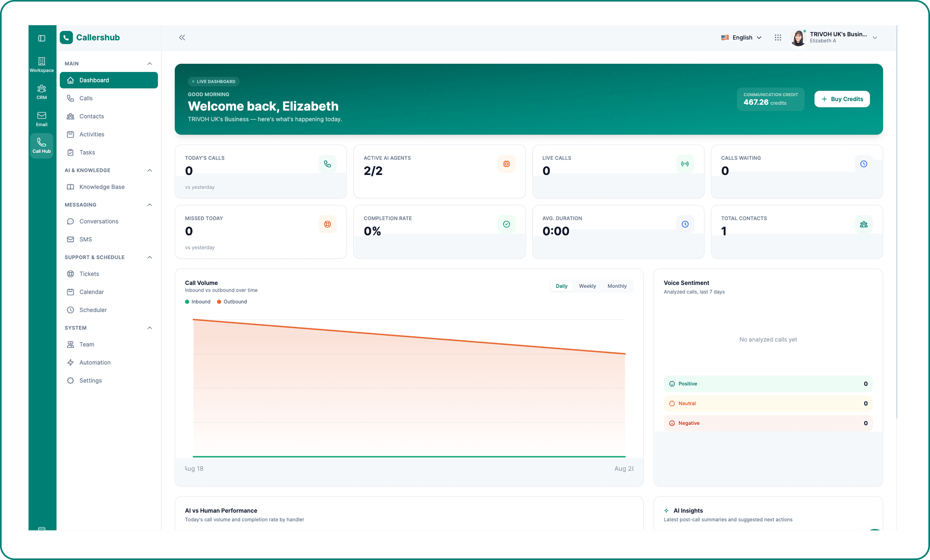Switch to the Monthly call volume tab
930x560 pixels.
(x=617, y=286)
